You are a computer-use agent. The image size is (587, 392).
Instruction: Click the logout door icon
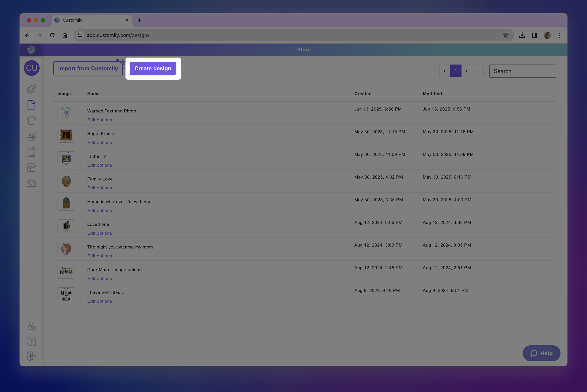[31, 356]
